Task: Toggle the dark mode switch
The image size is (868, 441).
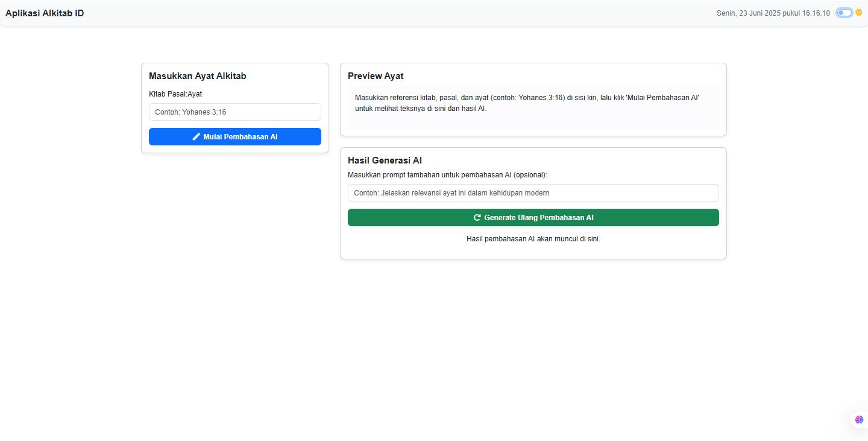Action: (x=844, y=13)
